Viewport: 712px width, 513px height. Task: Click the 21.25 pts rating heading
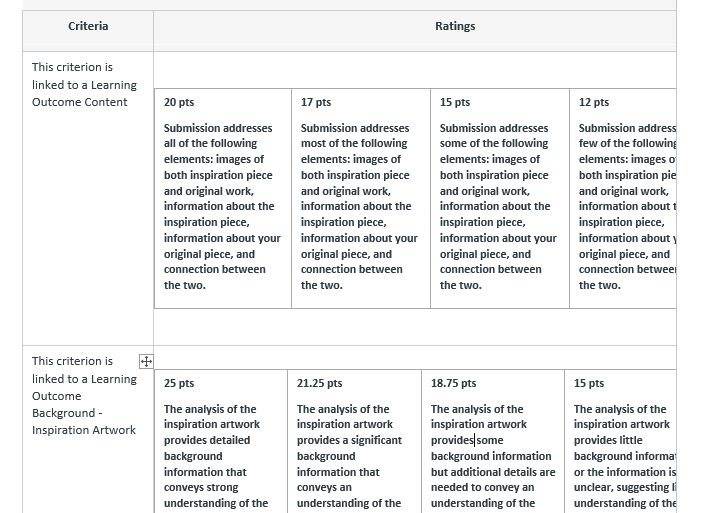[319, 383]
